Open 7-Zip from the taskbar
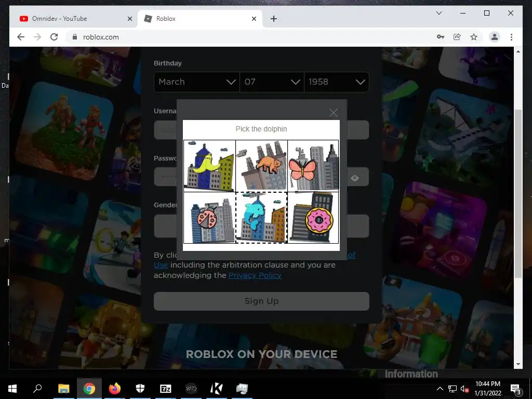Screen dimensions: 532x399 166,389
